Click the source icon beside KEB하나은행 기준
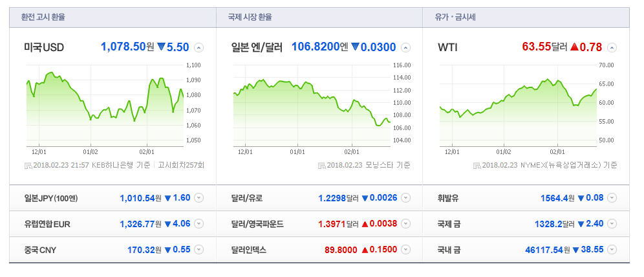Image resolution: width=644 pixels, height=277 pixels. click(27, 166)
